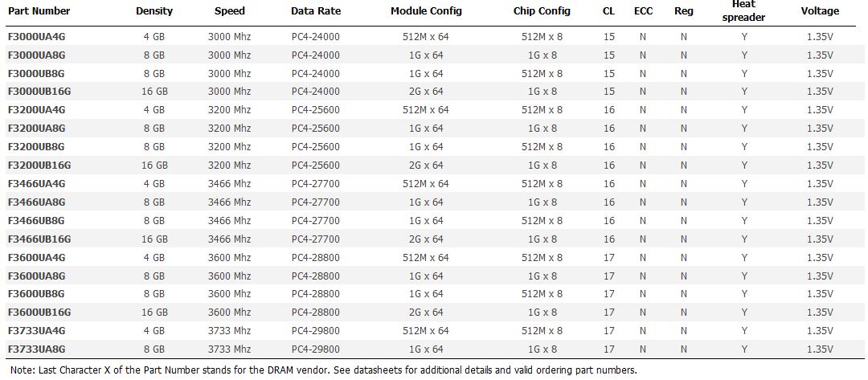
Task: Click the Part Number column header
Action: [39, 11]
